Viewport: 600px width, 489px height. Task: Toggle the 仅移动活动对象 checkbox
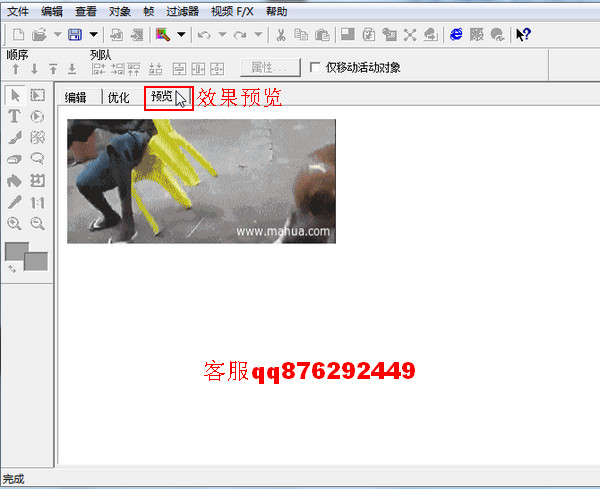tap(315, 68)
